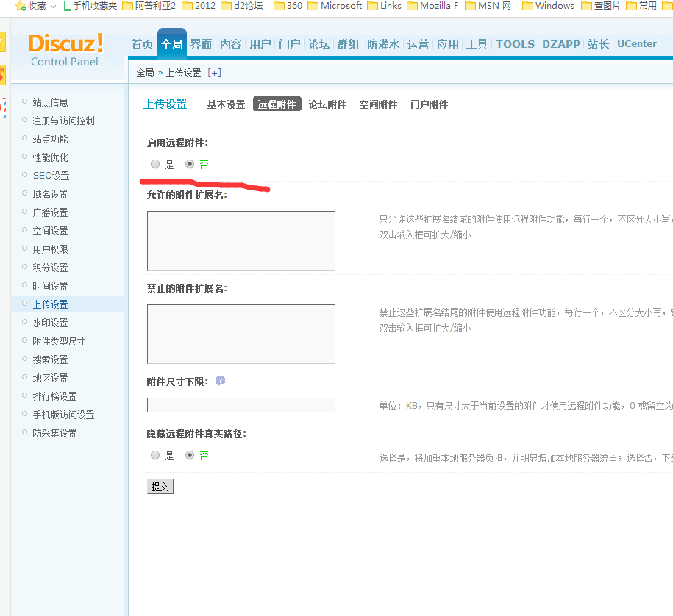This screenshot has height=616, width=673.
Task: Open the 论坛 top menu
Action: (319, 44)
